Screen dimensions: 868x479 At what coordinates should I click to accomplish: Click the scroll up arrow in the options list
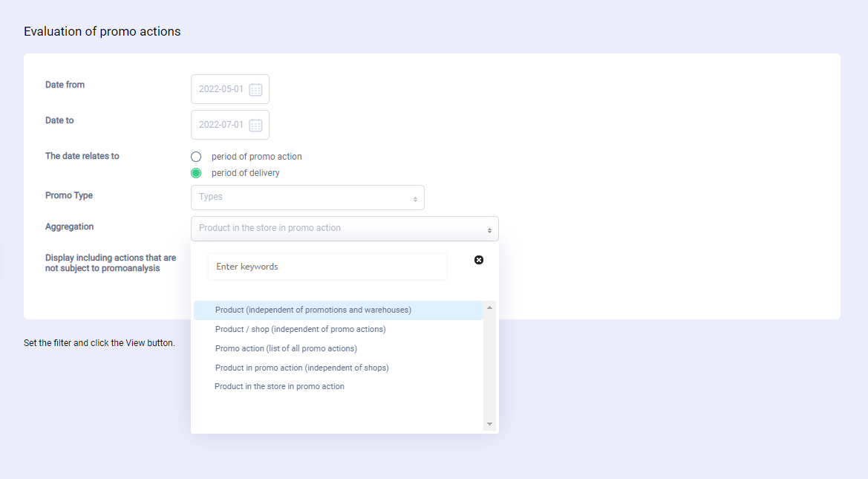click(489, 307)
